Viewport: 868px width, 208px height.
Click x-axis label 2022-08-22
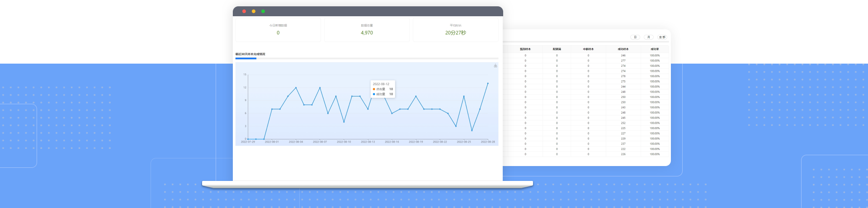(440, 142)
